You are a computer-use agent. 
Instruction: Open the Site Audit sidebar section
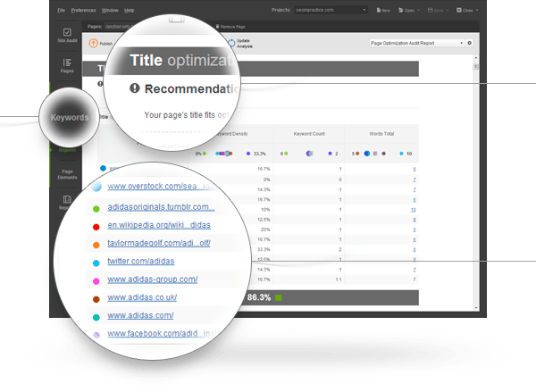(x=67, y=36)
